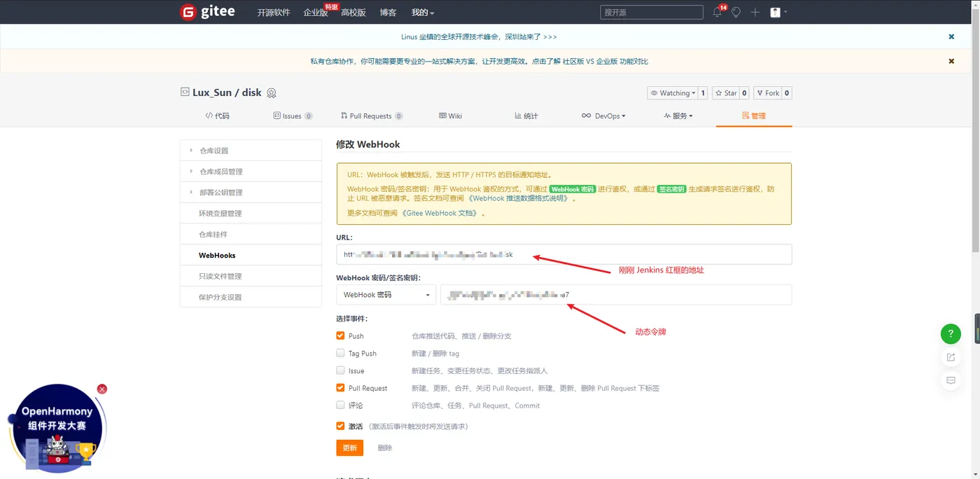
Task: Open the 统计 tab
Action: pyautogui.click(x=526, y=116)
